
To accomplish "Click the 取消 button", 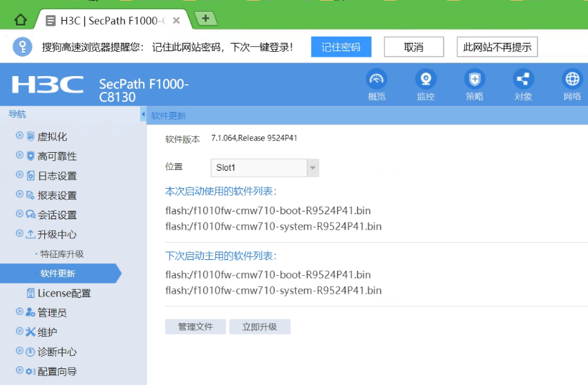I will (x=414, y=47).
